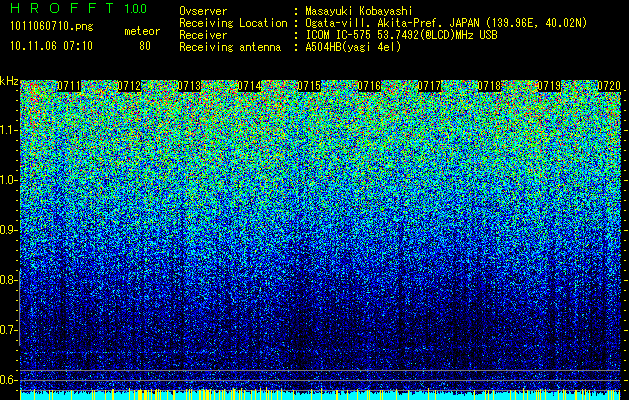Click the cyan signal level strip at bottom
The height and width of the screenshot is (400, 629).
pos(320,394)
